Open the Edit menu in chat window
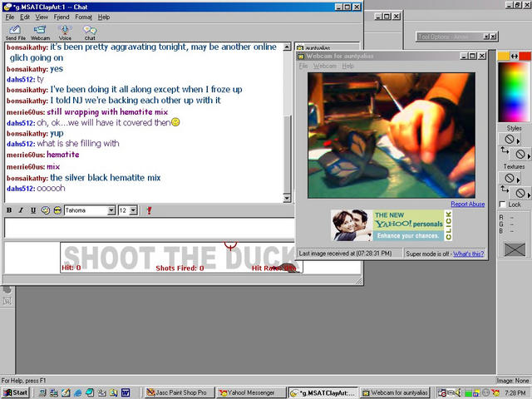 [x=25, y=17]
